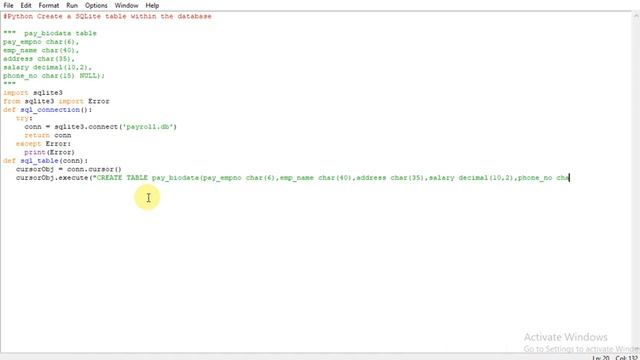Click the scroll up arrow of the vertical scrollbar
Image resolution: width=640 pixels, height=360 pixels.
636,16
